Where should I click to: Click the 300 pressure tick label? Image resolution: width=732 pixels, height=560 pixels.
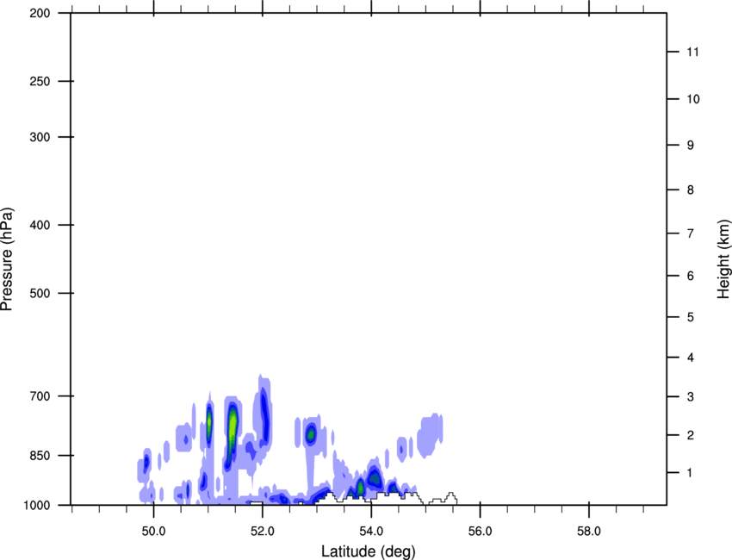[40, 137]
